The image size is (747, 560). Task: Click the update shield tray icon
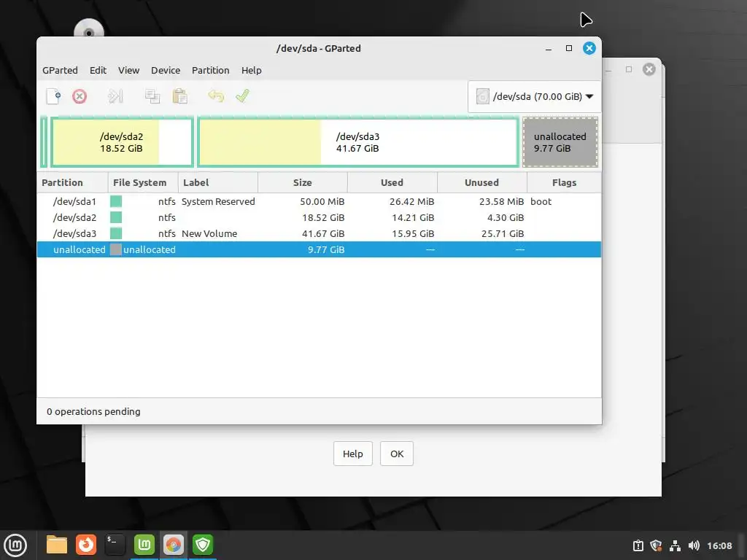tap(657, 545)
